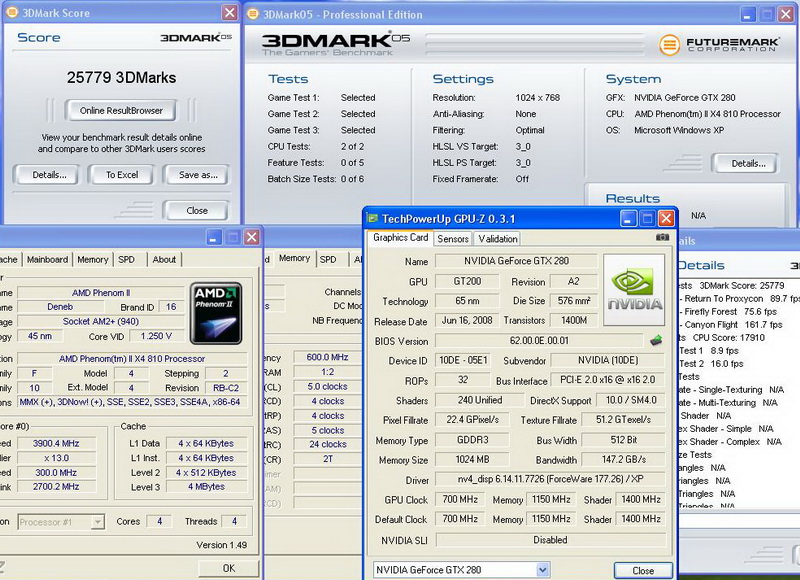Image resolution: width=800 pixels, height=580 pixels.
Task: Click the PCI-E 2.0 x16 bus interface value
Action: pos(607,380)
